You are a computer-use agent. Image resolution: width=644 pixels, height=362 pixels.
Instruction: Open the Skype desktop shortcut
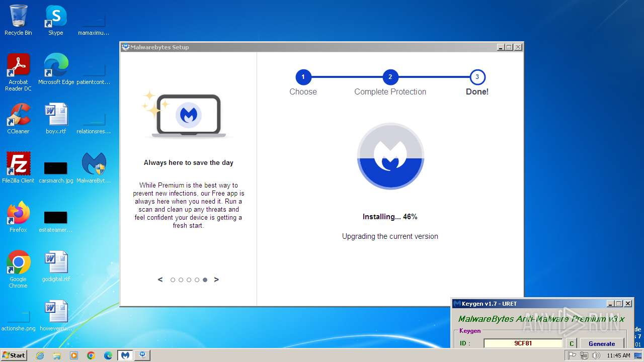[x=55, y=20]
